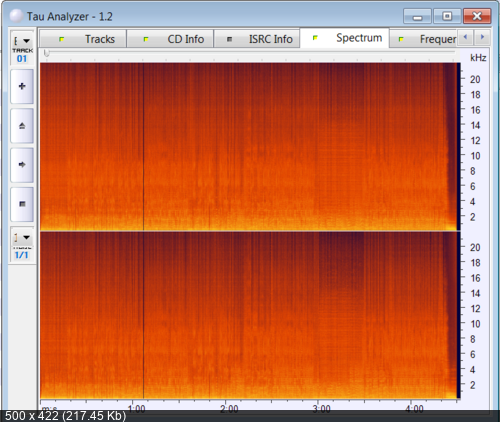Select the Spectrum tab
Image resolution: width=500 pixels, height=422 pixels.
[x=344, y=38]
